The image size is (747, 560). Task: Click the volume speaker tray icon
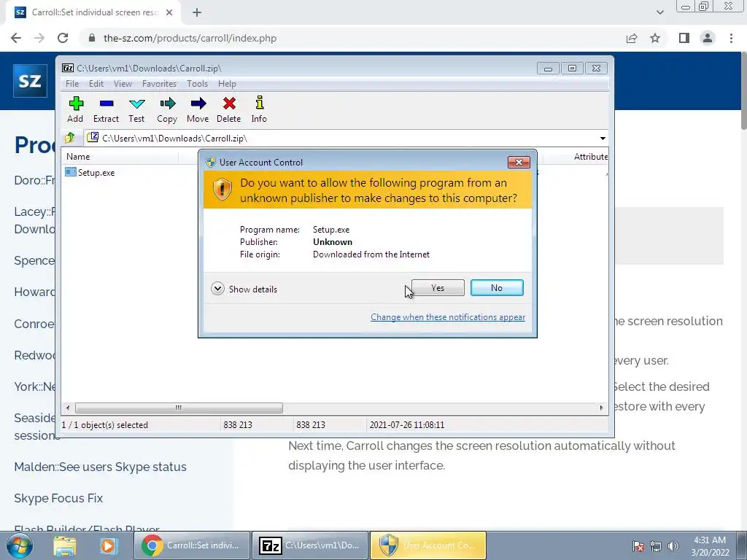pyautogui.click(x=673, y=545)
